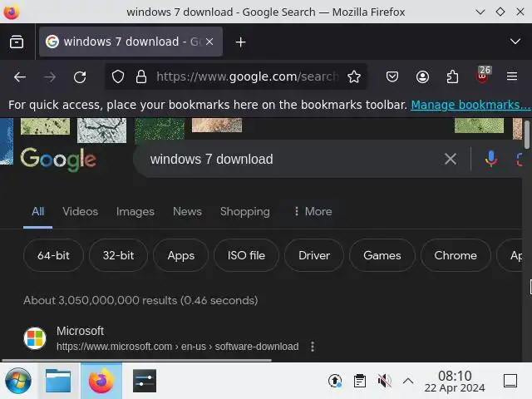Apply the Games filter chip
Viewport: 532px width, 399px height.
[382, 255]
